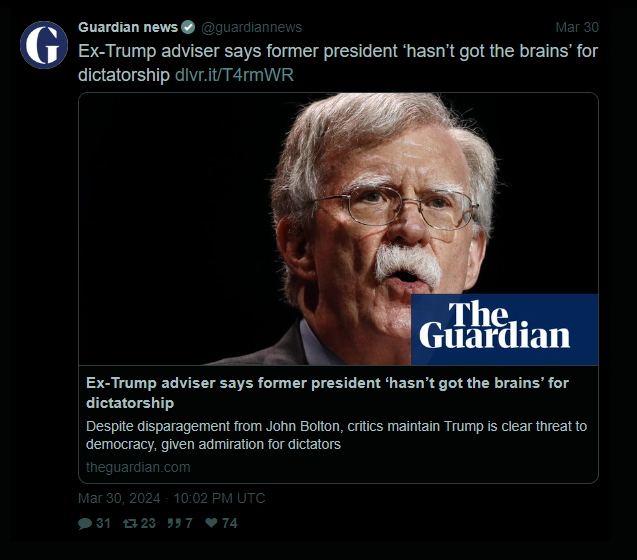
Task: Open the Guardian news display name
Action: click(128, 27)
